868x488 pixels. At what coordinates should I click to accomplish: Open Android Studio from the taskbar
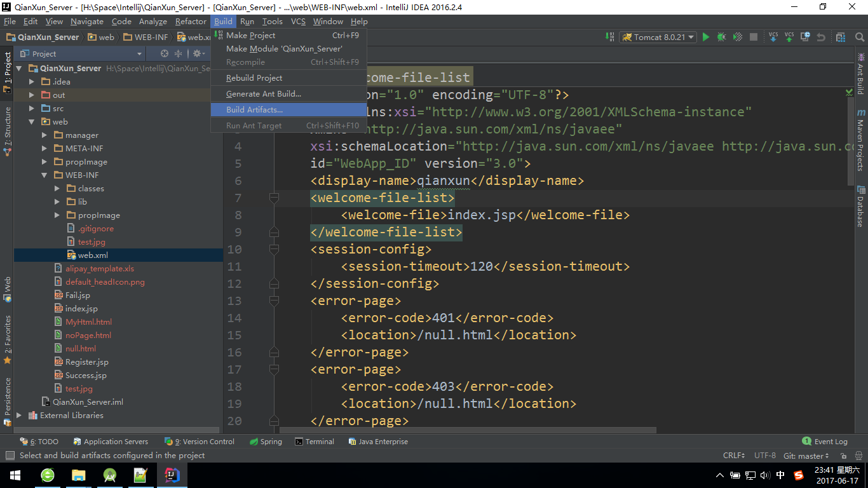(109, 475)
